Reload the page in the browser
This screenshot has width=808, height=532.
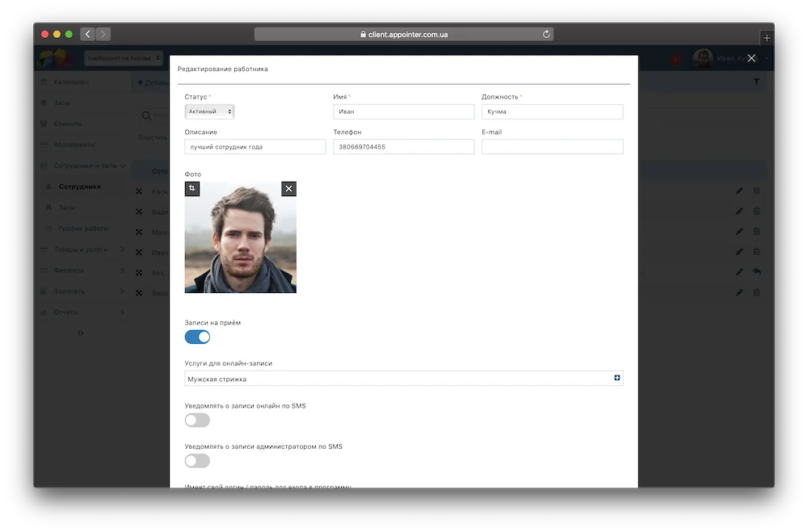click(x=546, y=34)
